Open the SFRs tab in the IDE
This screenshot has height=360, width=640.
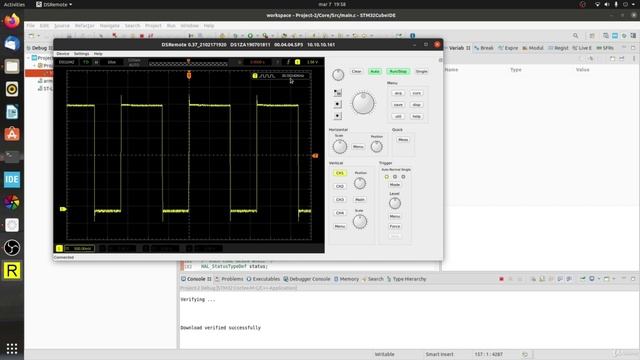point(605,48)
